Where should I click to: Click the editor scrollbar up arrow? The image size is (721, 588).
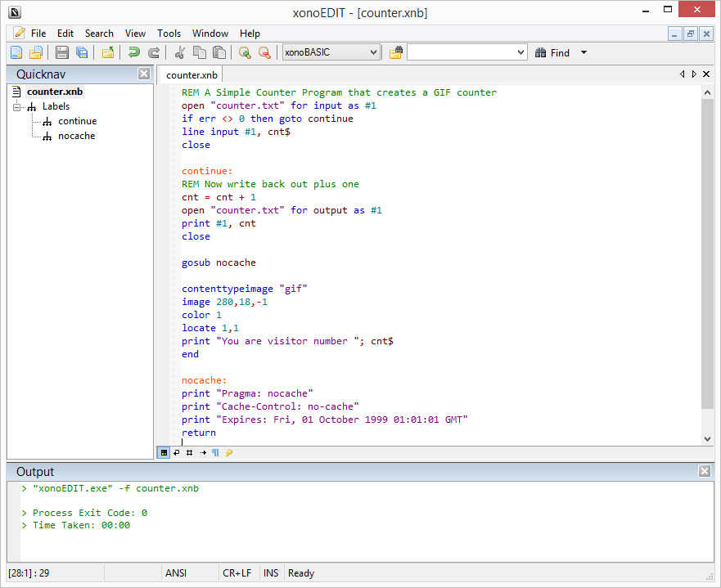pos(707,92)
